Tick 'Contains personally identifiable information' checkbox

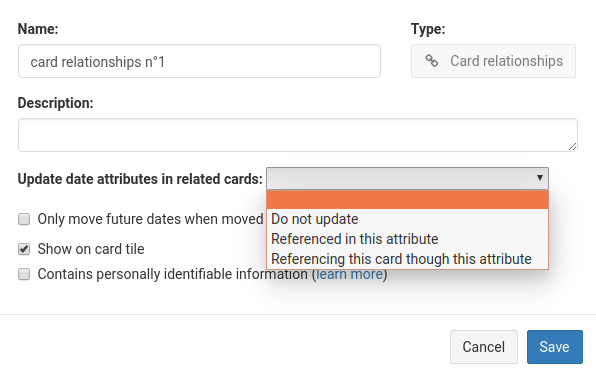(x=24, y=274)
